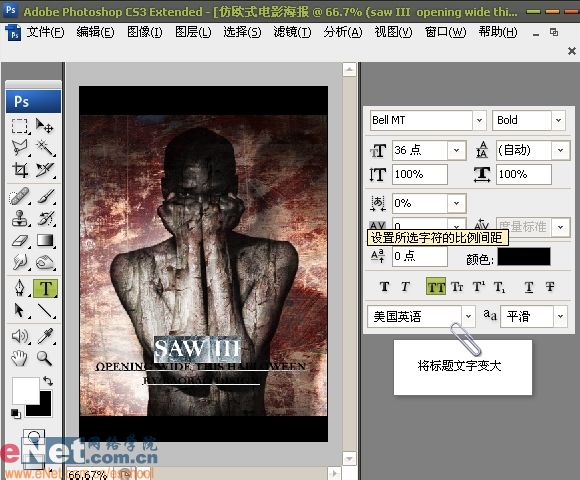This screenshot has width=580, height=480.
Task: Select the Sponge tool
Action: click(45, 262)
